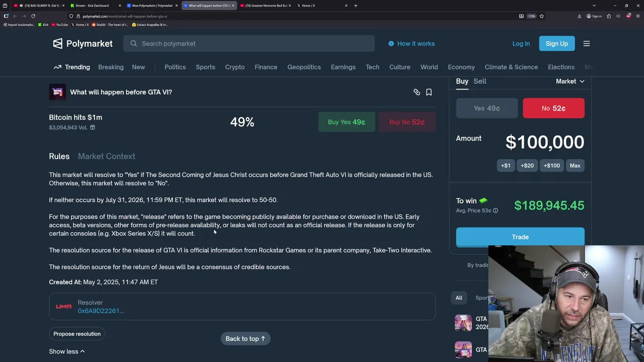Click Buy No 52¢ for Bitcoin hits $1m
644x362 pixels.
point(407,122)
